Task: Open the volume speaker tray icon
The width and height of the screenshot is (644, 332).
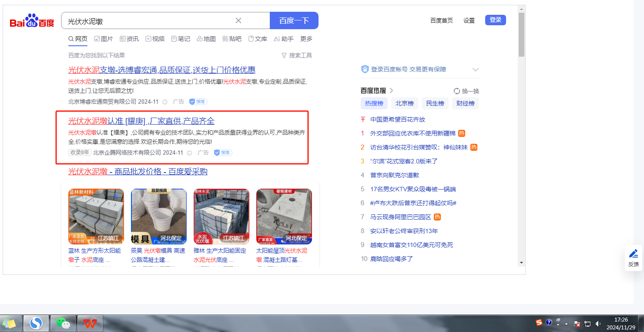Action: [x=598, y=324]
